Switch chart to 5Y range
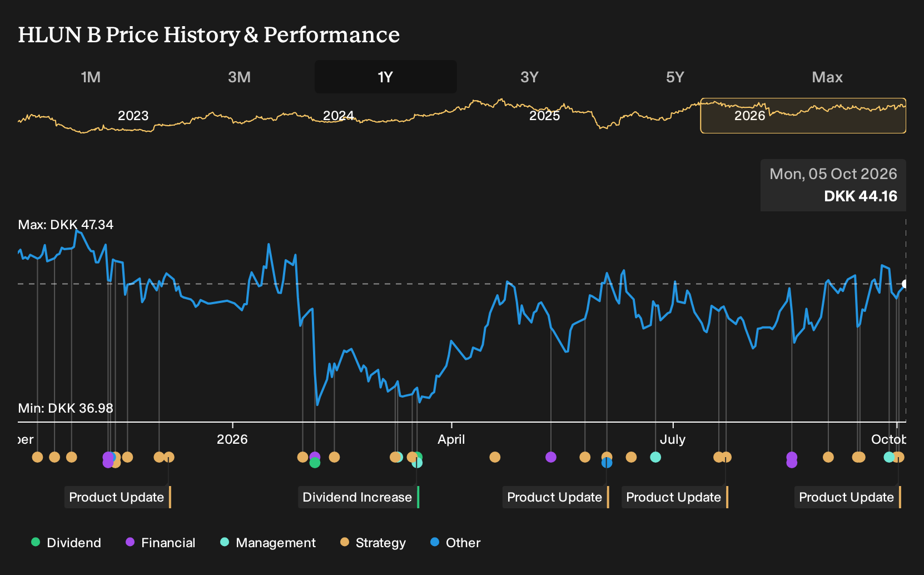The image size is (924, 575). 674,77
